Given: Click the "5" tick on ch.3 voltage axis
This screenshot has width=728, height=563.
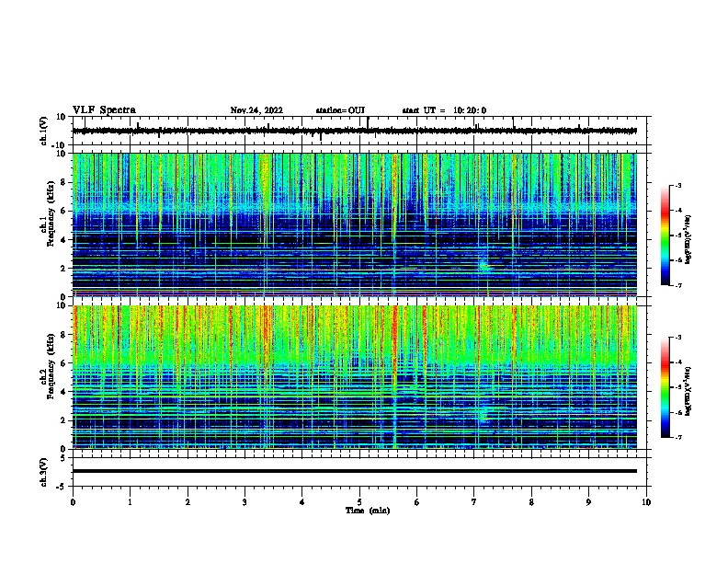Looking at the screenshot, I should 63,458.
